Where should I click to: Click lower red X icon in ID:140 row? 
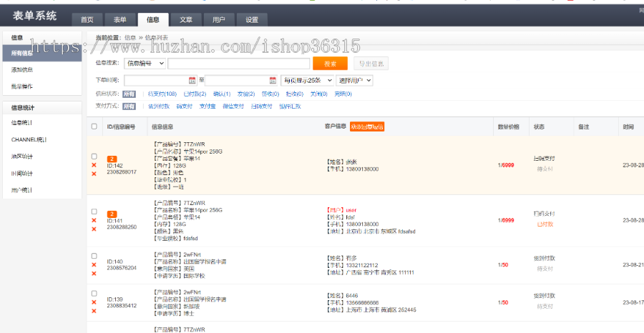94,273
